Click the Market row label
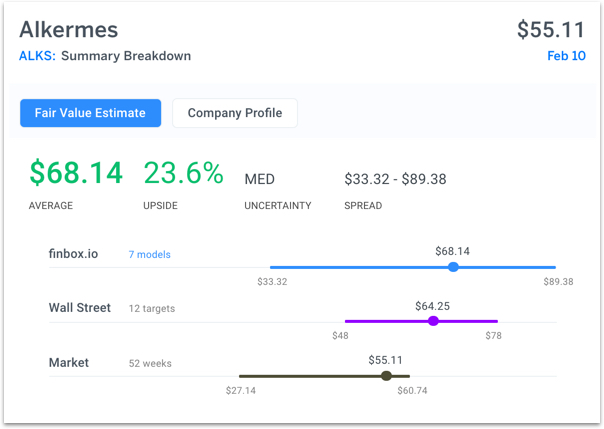Image resolution: width=604 pixels, height=429 pixels. (69, 362)
